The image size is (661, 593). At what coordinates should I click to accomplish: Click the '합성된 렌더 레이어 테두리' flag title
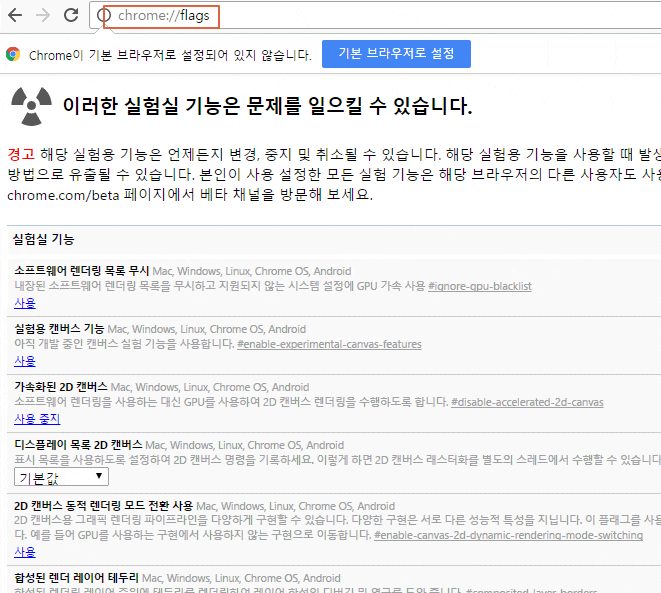click(x=76, y=578)
